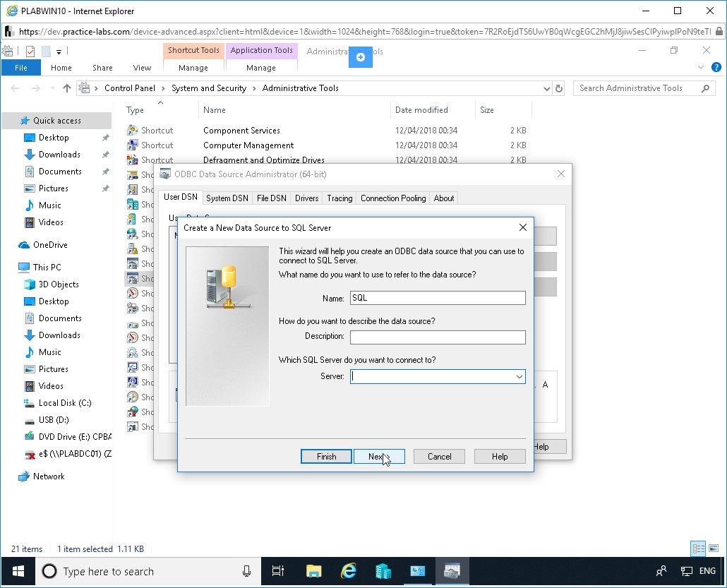Open the Documents icon under Quick access
Viewport: 727px width, 588px height.
pos(30,172)
